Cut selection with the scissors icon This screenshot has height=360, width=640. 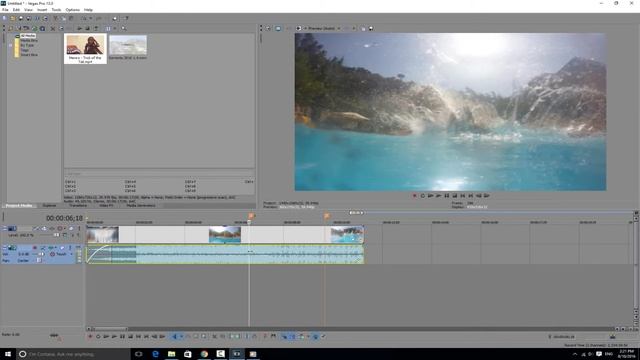(56, 18)
